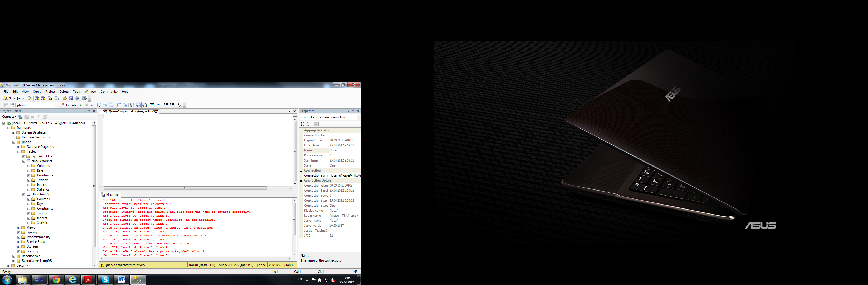Image resolution: width=868 pixels, height=285 pixels.
Task: Click Uncomment selected lines icon
Action: point(158,105)
